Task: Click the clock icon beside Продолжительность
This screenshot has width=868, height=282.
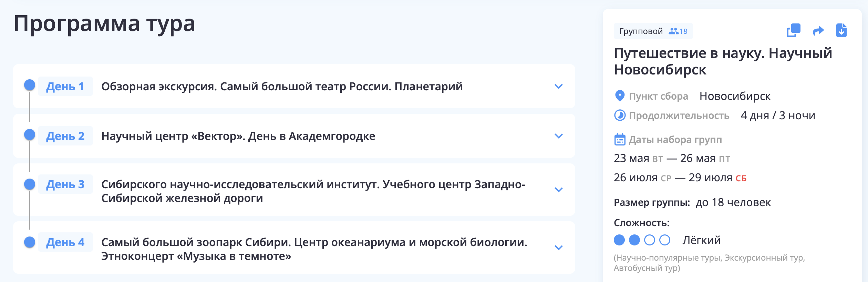Action: pyautogui.click(x=620, y=115)
